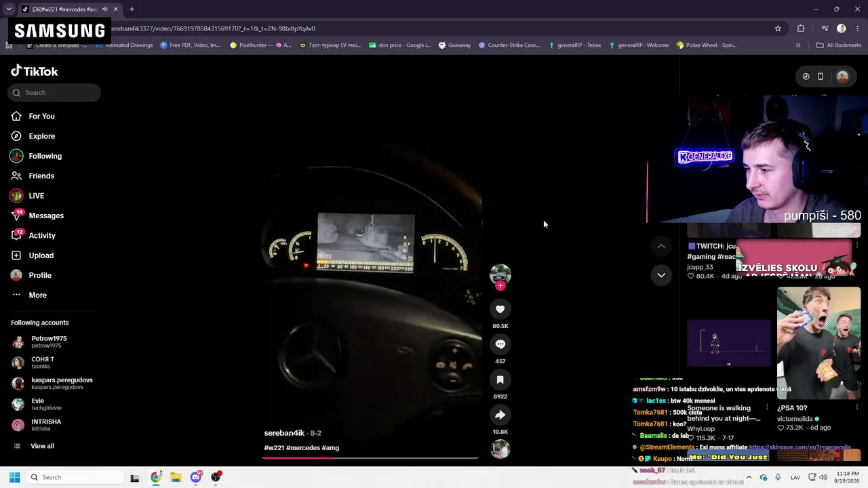Open the walking stick-figure video thumbnail
Screen dimensions: 868x488
729,343
